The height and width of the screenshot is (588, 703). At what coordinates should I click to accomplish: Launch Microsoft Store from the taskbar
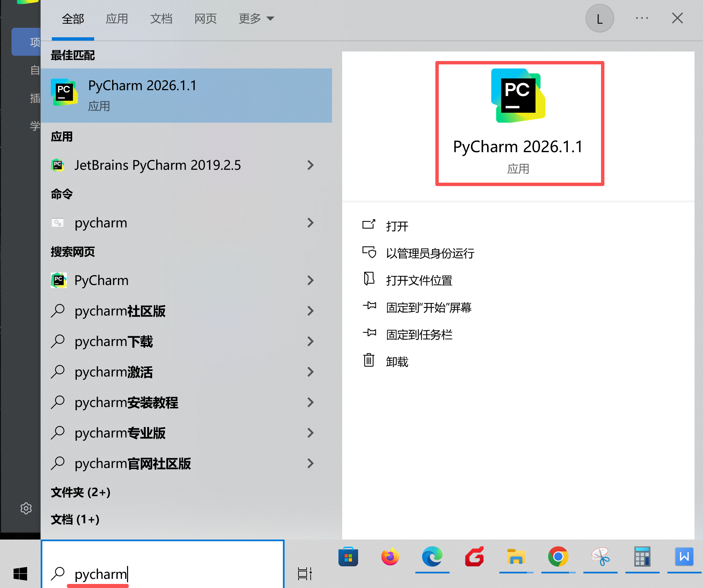tap(348, 557)
